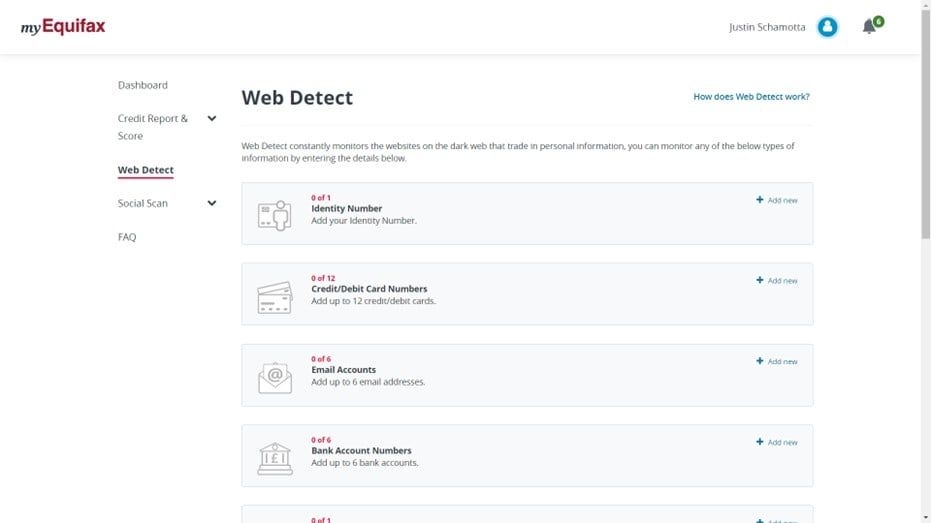Open the user profile avatar icon
The width and height of the screenshot is (931, 523).
pyautogui.click(x=827, y=27)
